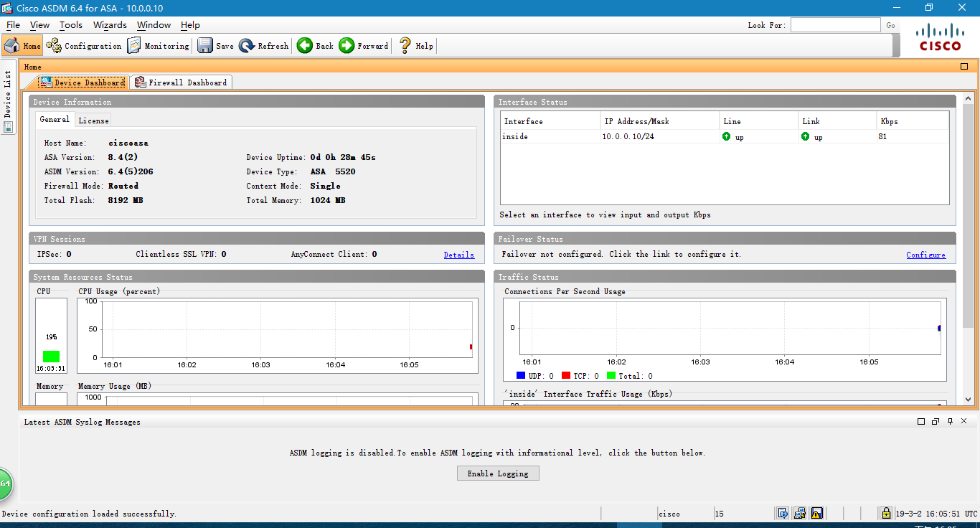
Task: Refresh ASDM with the Refresh button
Action: point(263,45)
